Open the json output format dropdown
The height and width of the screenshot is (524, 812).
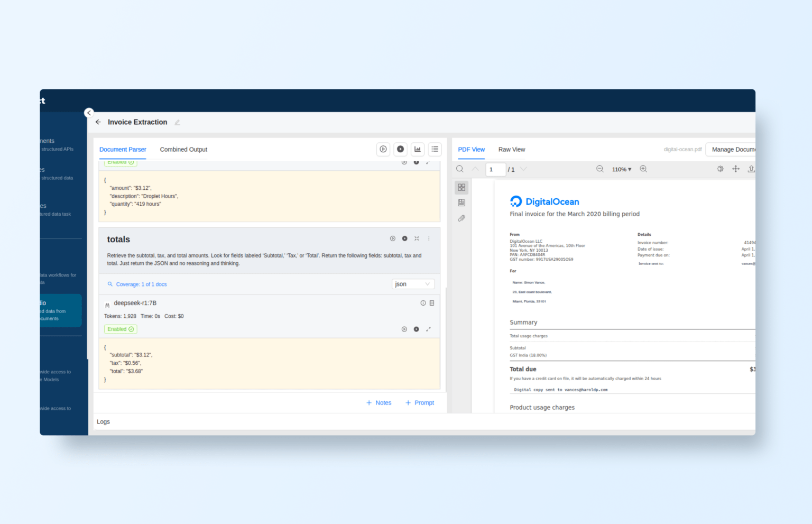click(x=413, y=284)
